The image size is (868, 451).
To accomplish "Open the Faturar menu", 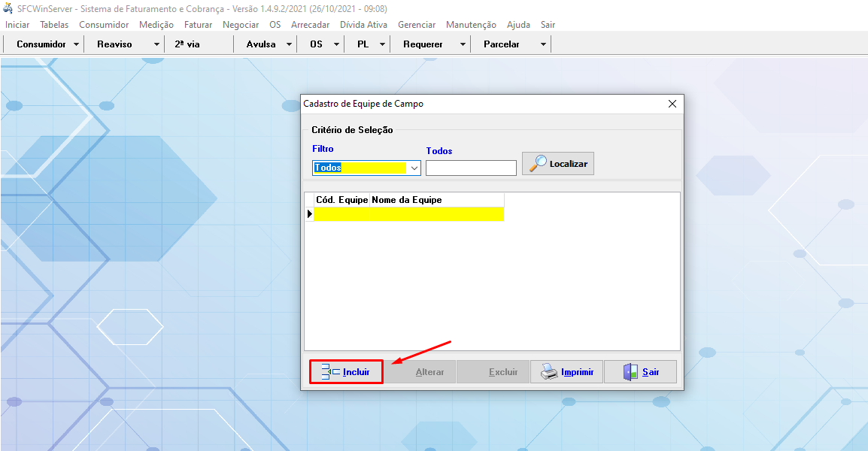I will click(198, 25).
